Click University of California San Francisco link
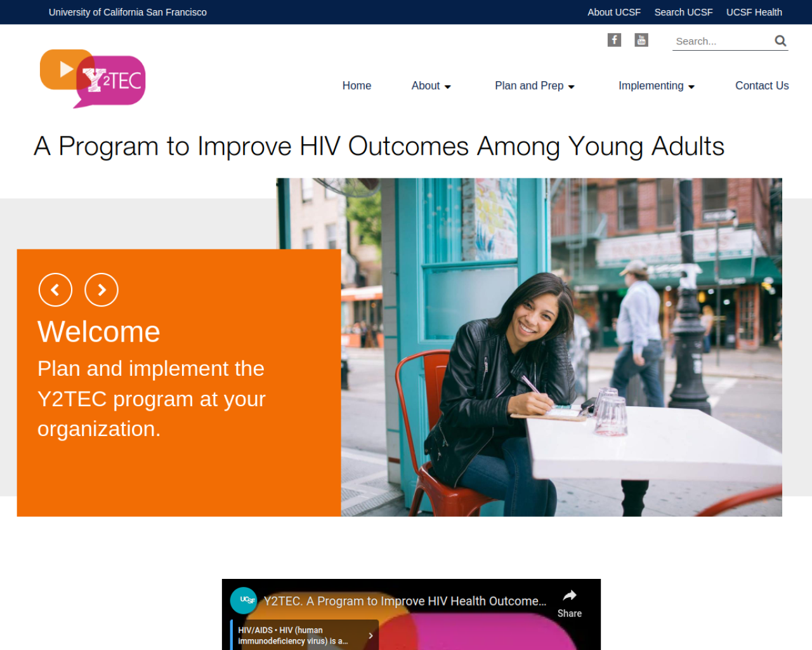 (128, 12)
